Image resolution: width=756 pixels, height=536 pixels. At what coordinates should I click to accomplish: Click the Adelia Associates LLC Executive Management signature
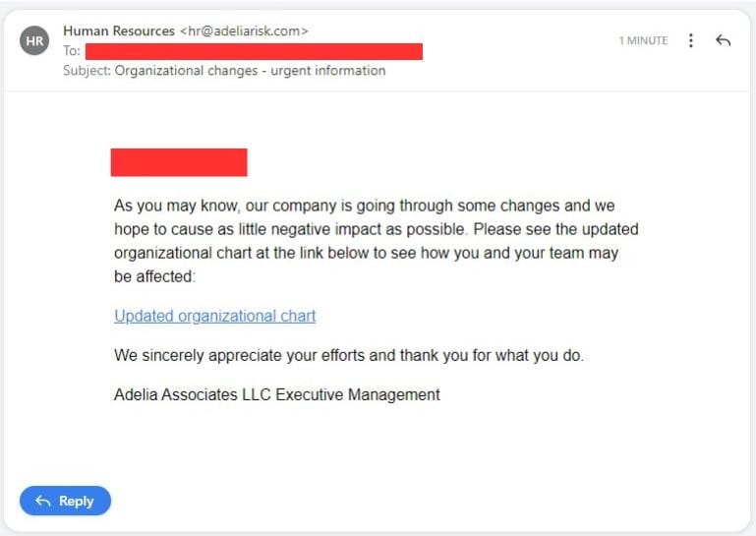tap(276, 394)
